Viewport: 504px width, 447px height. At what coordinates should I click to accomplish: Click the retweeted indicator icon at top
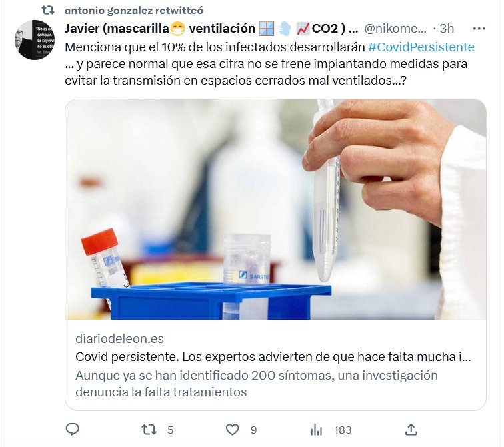48,10
